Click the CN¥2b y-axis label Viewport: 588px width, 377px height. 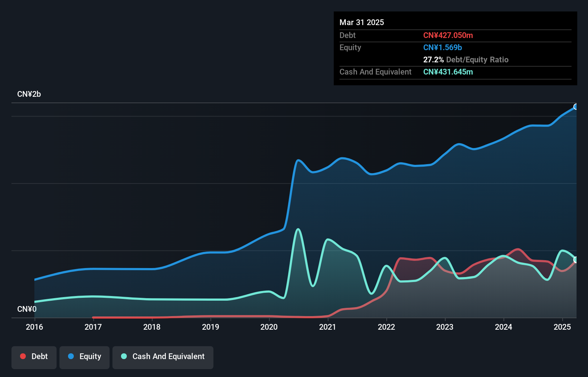pos(29,94)
